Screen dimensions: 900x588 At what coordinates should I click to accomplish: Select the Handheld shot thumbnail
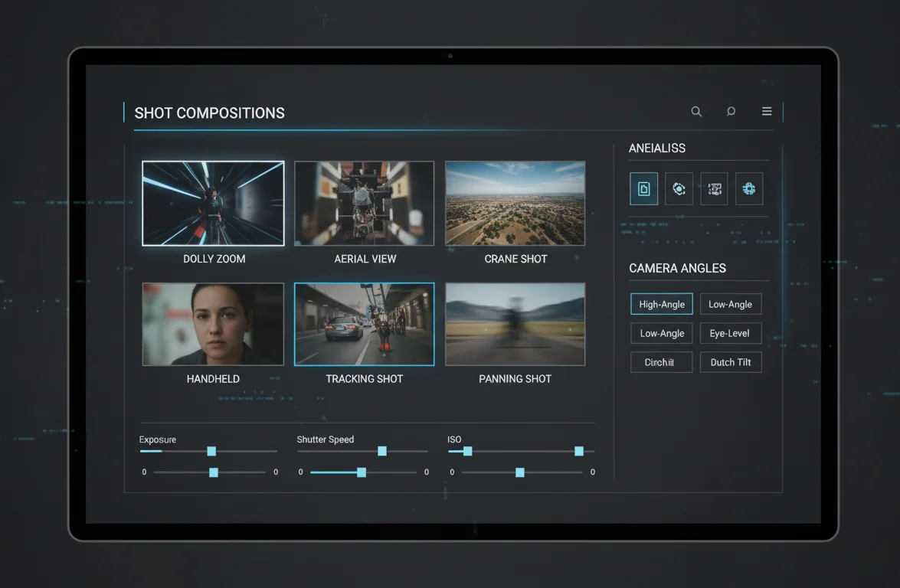click(213, 324)
